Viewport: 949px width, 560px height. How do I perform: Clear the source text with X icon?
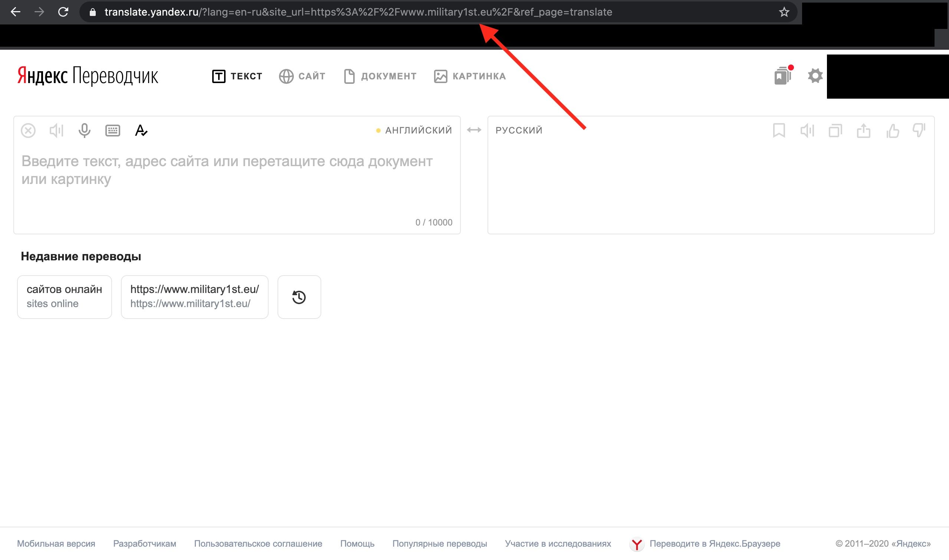[x=28, y=131]
